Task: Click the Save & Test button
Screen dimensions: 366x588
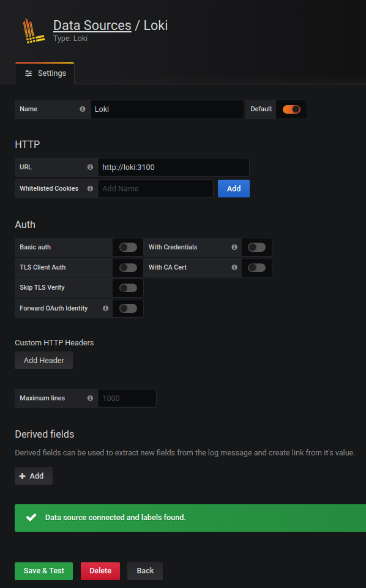Action: click(44, 571)
